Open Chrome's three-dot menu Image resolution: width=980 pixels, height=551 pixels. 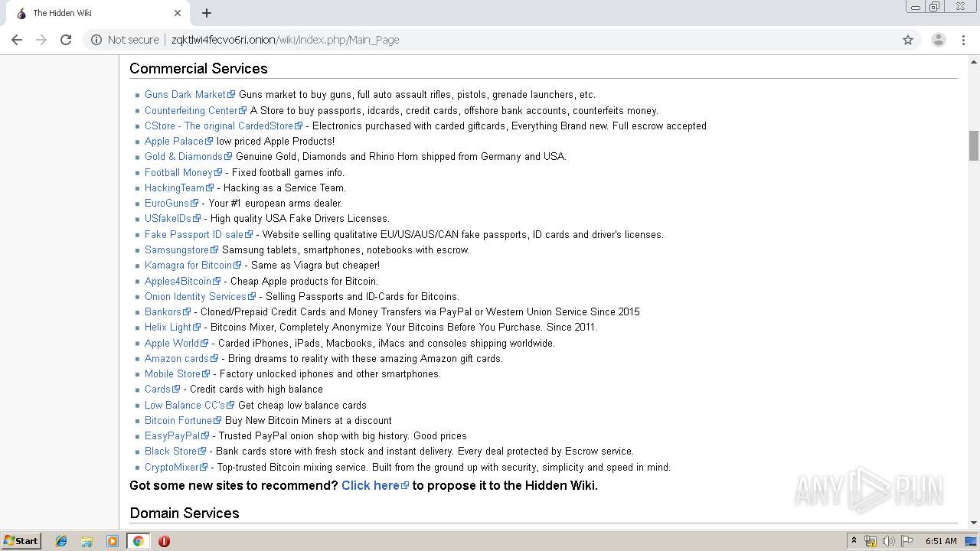click(x=963, y=40)
